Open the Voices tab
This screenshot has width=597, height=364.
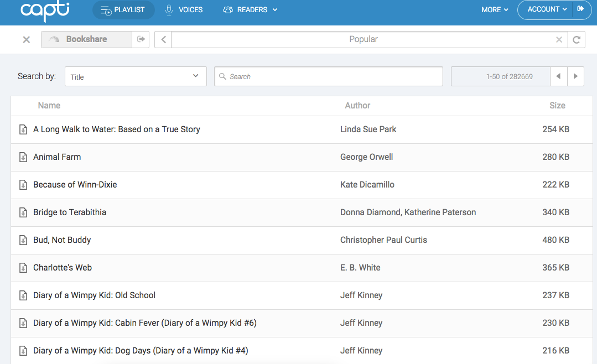184,10
